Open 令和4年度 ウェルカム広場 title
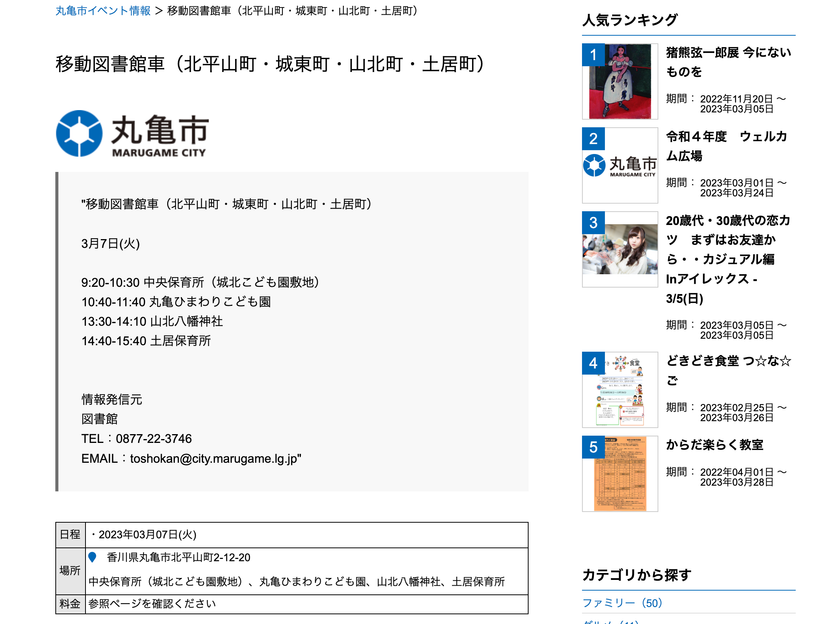 click(726, 146)
